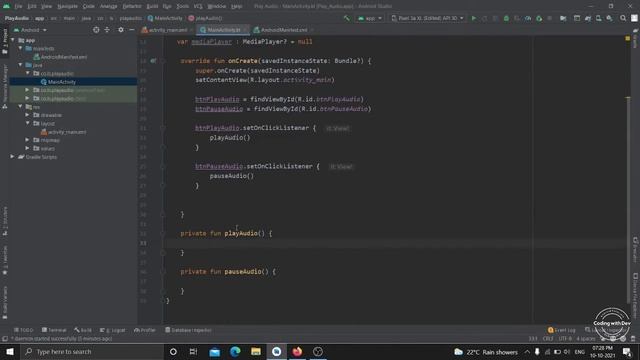Open the Refactor menu
This screenshot has width=640, height=360.
(x=132, y=6)
